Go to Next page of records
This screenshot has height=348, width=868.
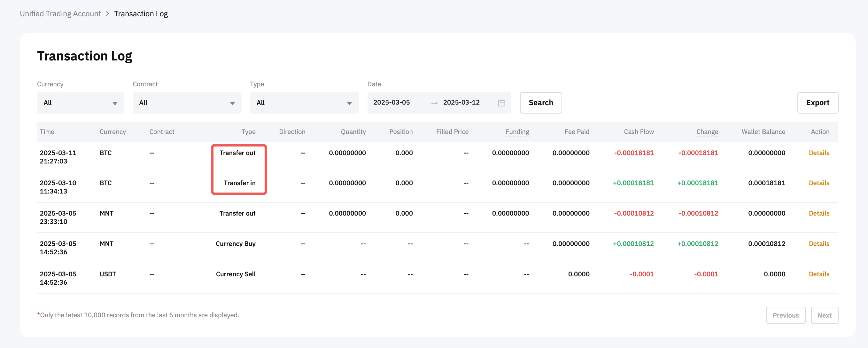point(824,315)
